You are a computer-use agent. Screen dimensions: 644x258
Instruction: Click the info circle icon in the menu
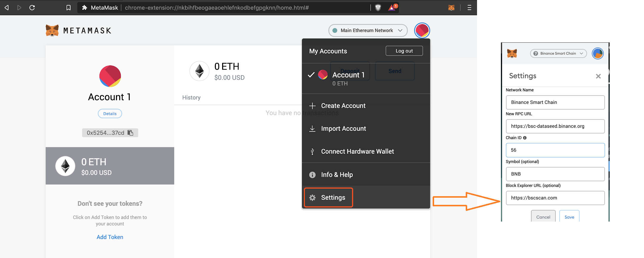click(312, 175)
